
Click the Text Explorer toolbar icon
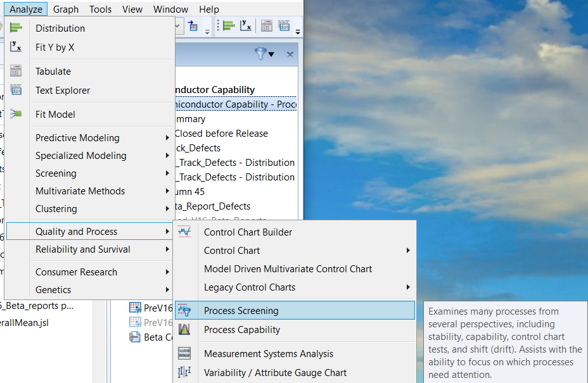284,25
